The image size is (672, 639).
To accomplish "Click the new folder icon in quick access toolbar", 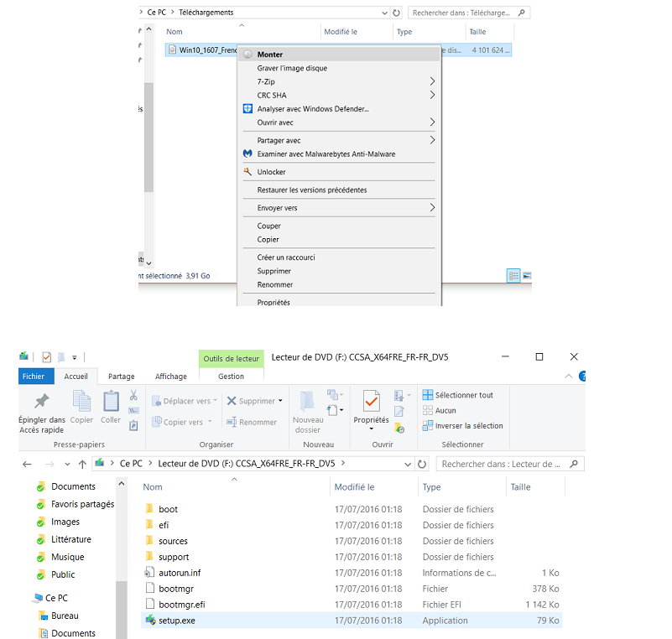I will pos(61,356).
